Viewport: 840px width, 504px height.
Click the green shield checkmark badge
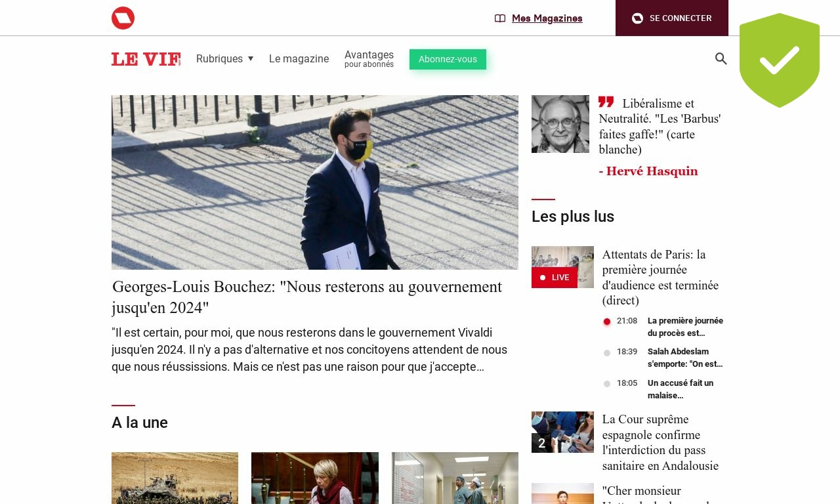780,60
